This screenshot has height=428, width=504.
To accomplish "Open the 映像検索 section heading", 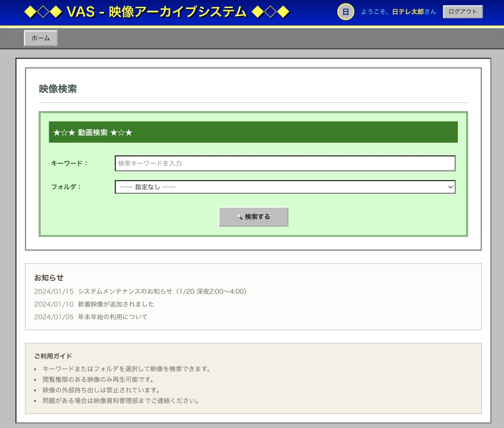I will coord(59,89).
